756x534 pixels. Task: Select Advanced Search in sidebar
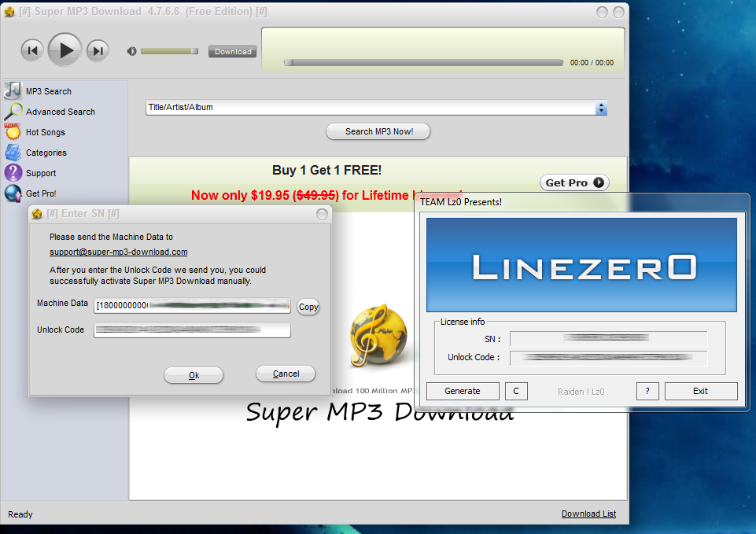pyautogui.click(x=61, y=112)
